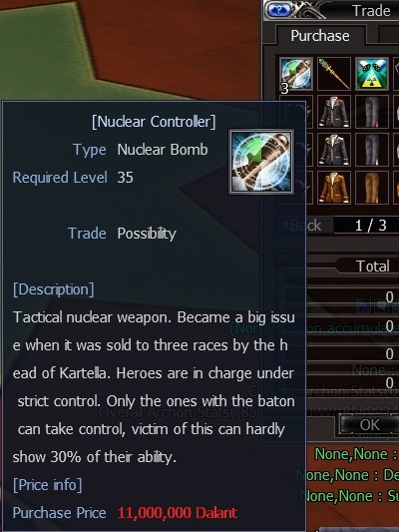This screenshot has width=399, height=532.
Task: Click the blue question-mark help button
Action: pyautogui.click(x=279, y=10)
